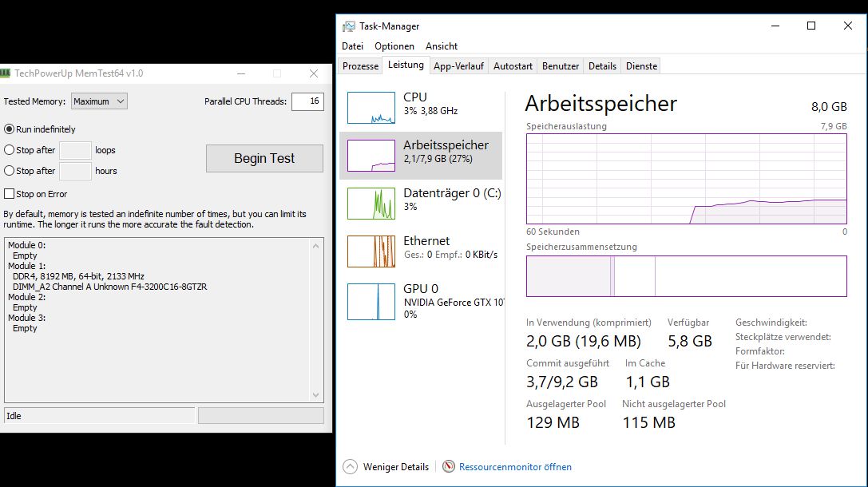Click the Weniger Details circle arrow icon
Image resolution: width=868 pixels, height=487 pixels.
(x=350, y=466)
